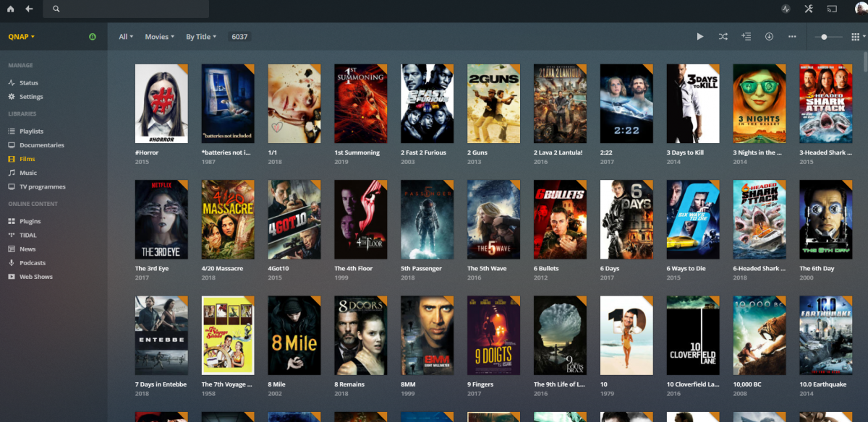Click the green server status indicator
868x422 pixels.
(x=92, y=36)
